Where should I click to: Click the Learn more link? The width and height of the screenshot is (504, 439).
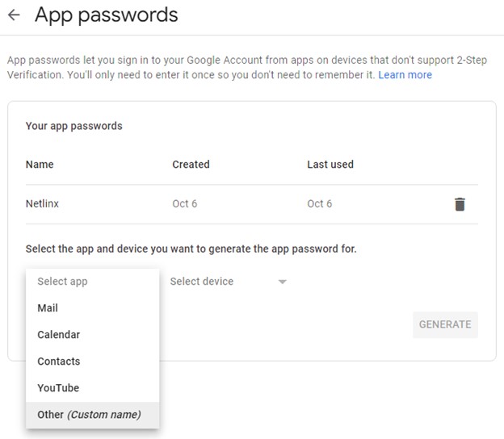(405, 75)
